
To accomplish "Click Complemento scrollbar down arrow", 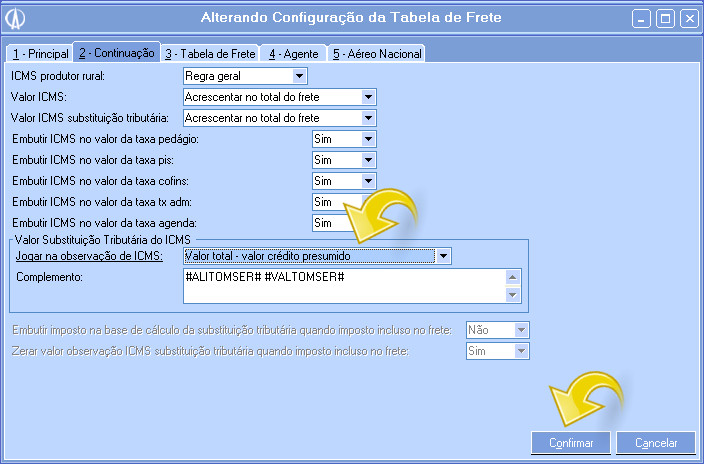I will pos(513,295).
